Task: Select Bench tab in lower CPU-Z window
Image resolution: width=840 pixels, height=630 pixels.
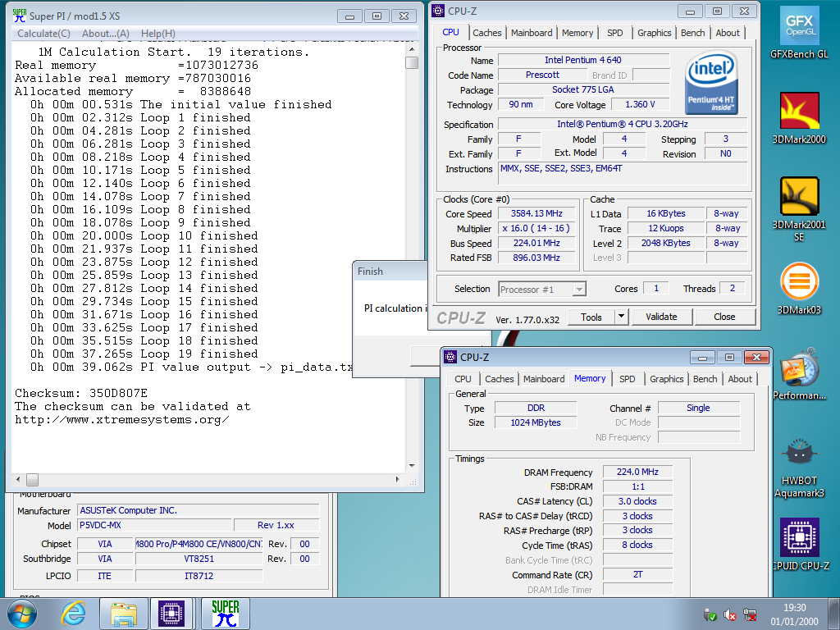Action: click(x=705, y=379)
